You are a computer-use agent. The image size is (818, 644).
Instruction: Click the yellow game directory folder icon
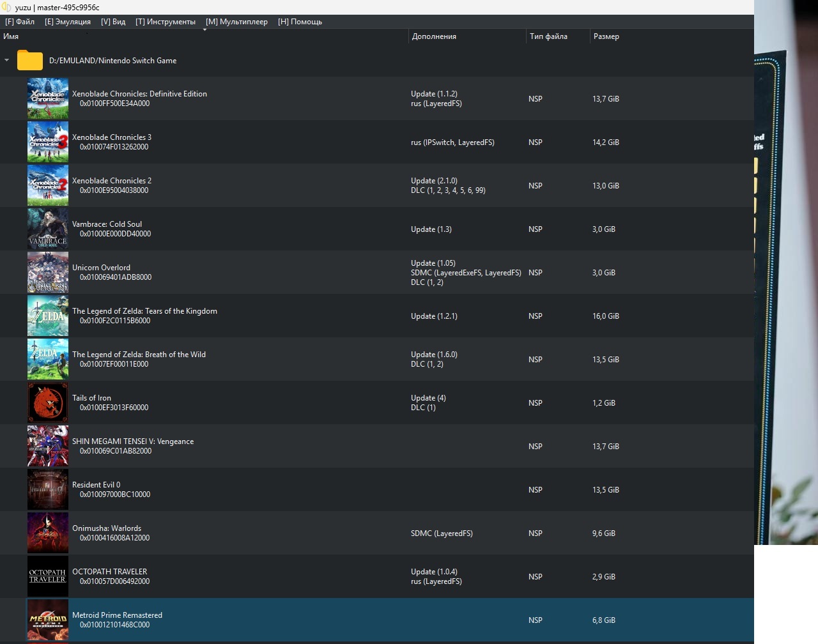[x=30, y=61]
